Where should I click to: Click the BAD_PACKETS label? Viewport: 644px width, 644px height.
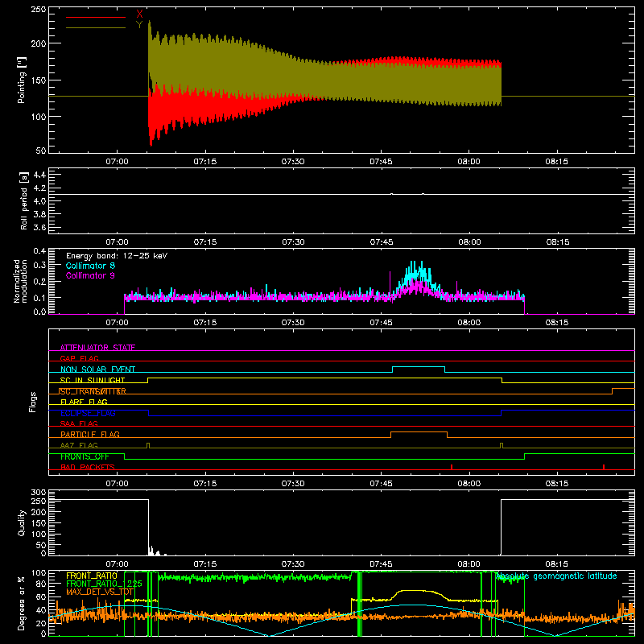tap(88, 467)
